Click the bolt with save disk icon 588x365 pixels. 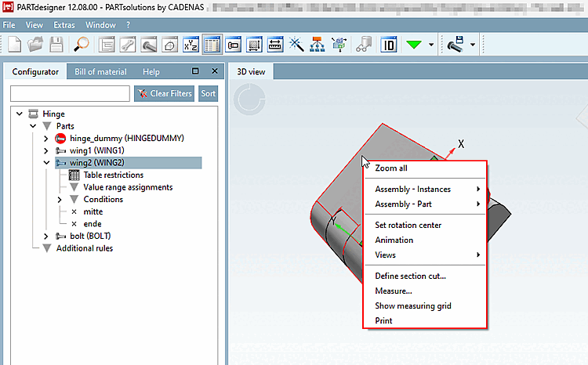click(456, 44)
